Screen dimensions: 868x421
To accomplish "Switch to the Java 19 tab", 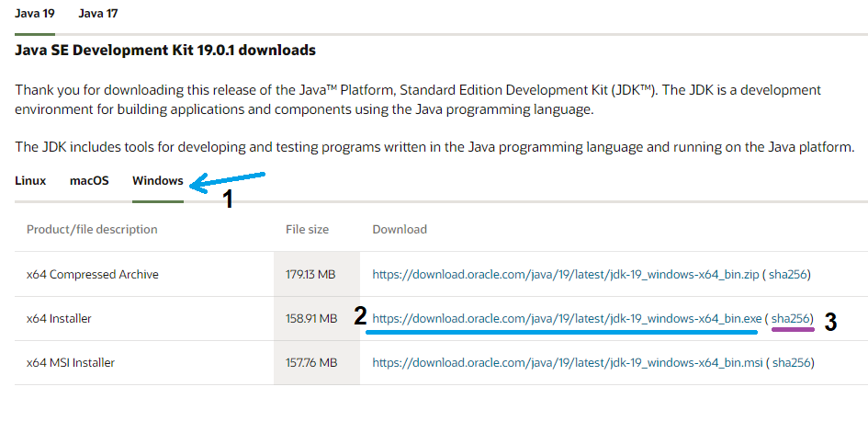I will [x=34, y=13].
